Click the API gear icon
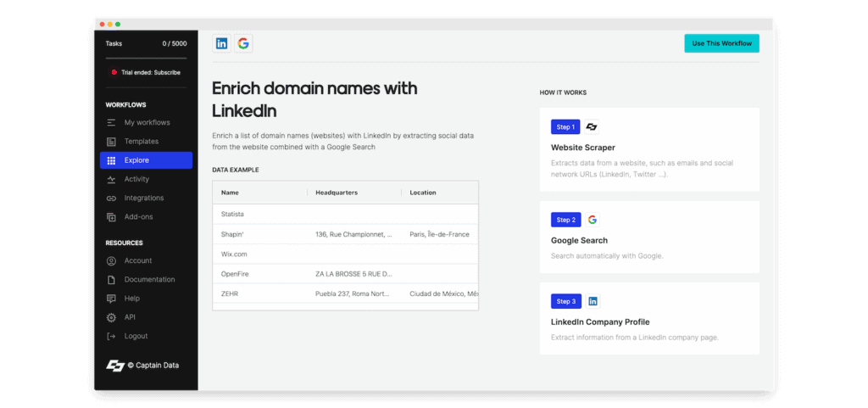868x408 pixels. pos(111,317)
